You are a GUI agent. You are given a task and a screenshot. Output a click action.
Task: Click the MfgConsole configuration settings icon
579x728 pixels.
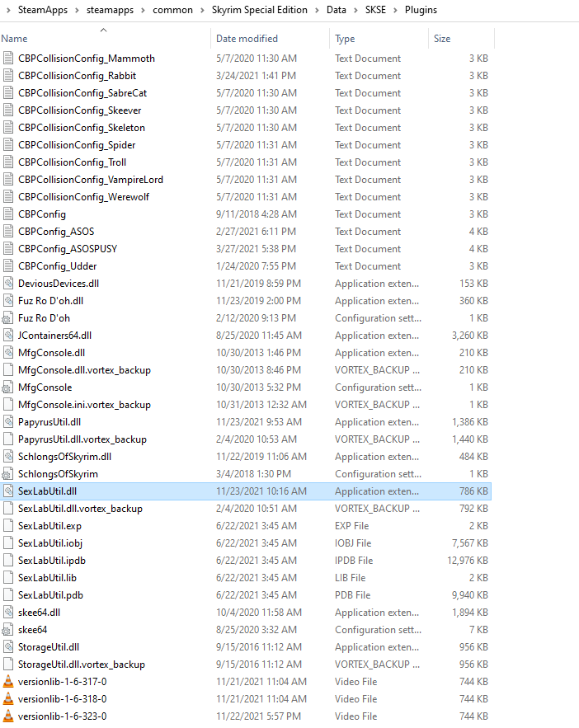point(7,387)
